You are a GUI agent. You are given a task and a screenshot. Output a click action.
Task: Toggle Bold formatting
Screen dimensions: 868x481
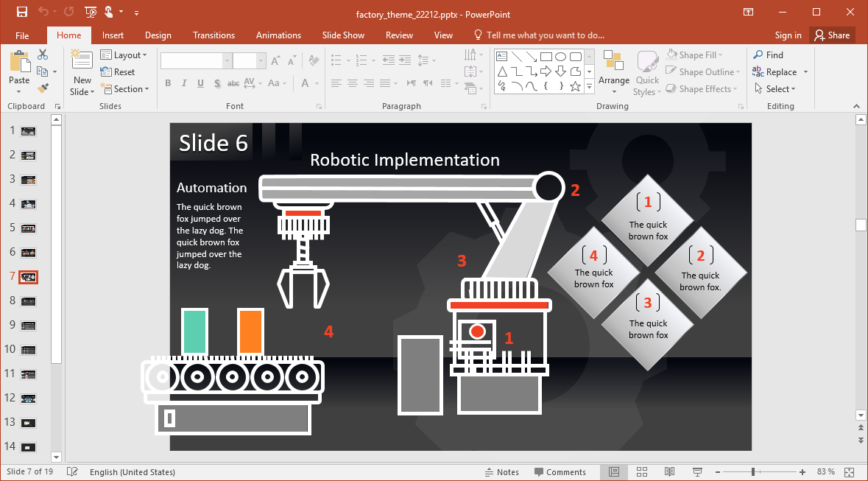168,83
